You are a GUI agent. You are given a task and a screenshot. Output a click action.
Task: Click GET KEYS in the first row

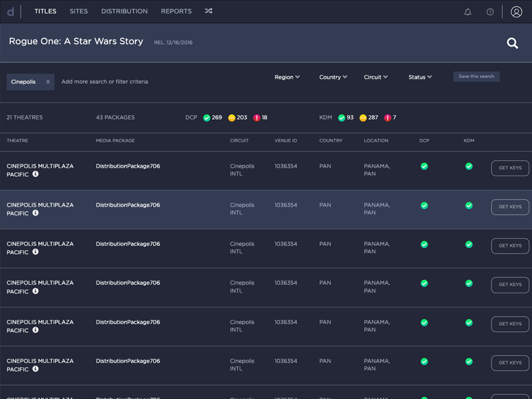[x=510, y=168]
